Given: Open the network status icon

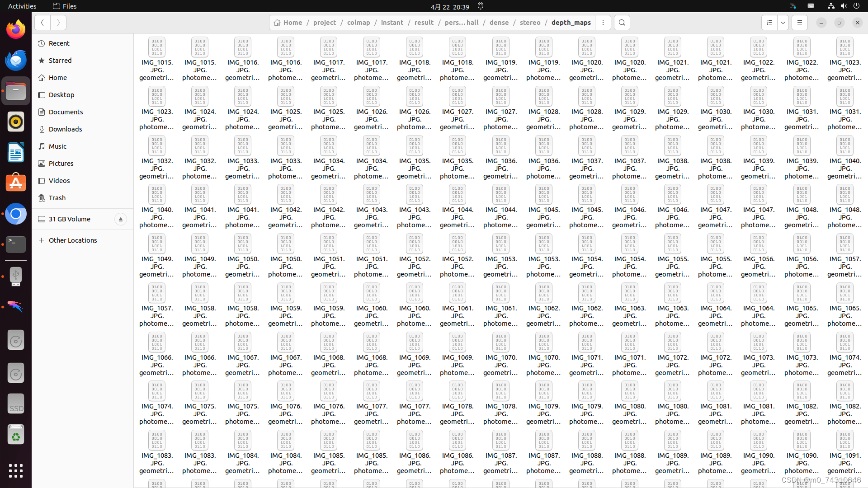Looking at the screenshot, I should 831,6.
